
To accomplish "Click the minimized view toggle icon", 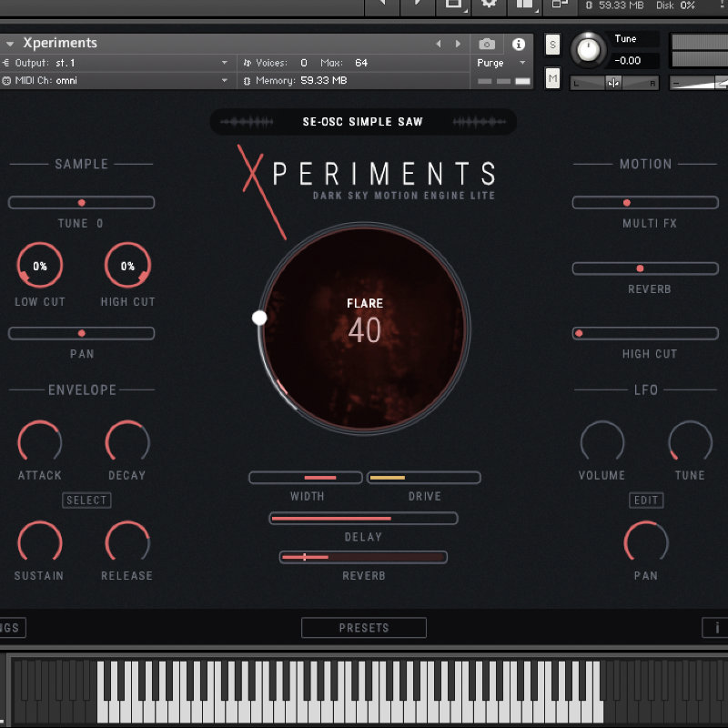I will click(x=560, y=4).
